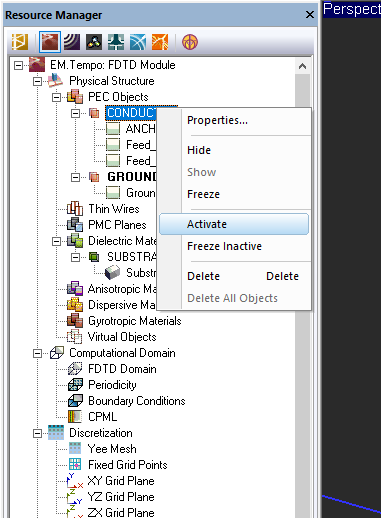Click the Substrate box object icon
The image size is (381, 518).
click(x=113, y=273)
